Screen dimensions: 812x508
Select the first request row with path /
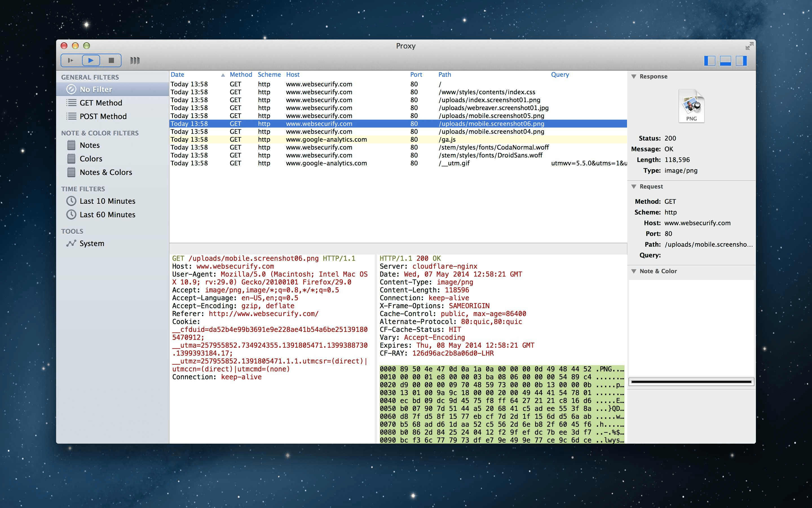(398, 84)
